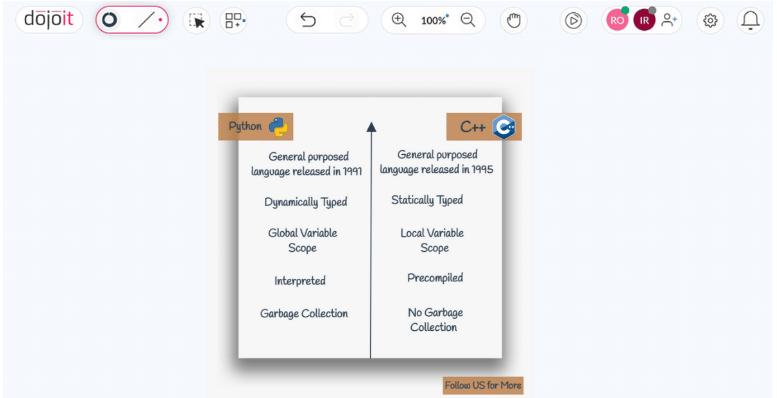The height and width of the screenshot is (398, 777).
Task: Undo the last action
Action: [x=308, y=20]
